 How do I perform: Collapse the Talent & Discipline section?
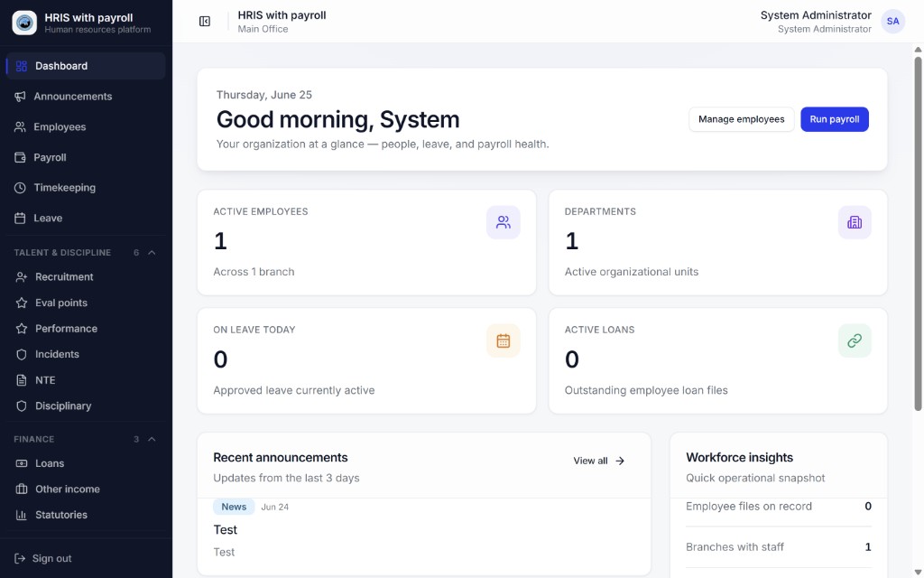tap(152, 253)
